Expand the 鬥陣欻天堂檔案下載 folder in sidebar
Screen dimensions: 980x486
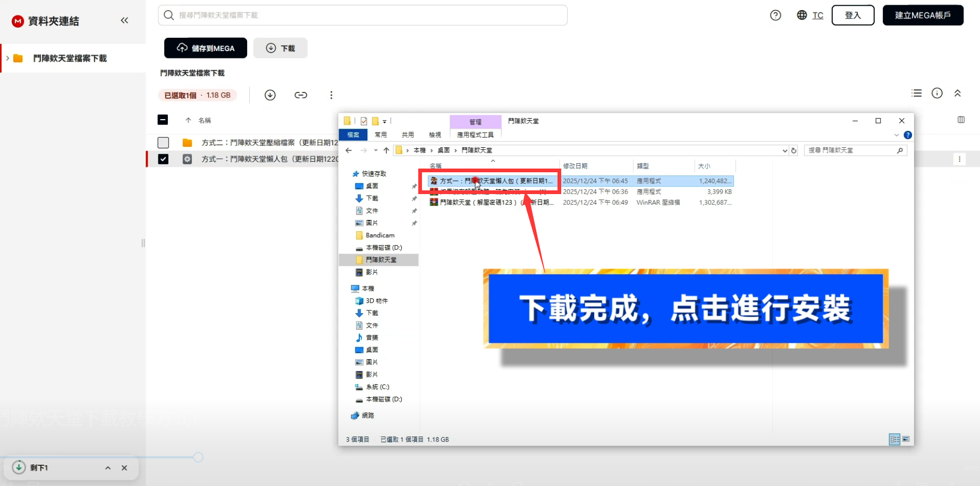pyautogui.click(x=7, y=58)
